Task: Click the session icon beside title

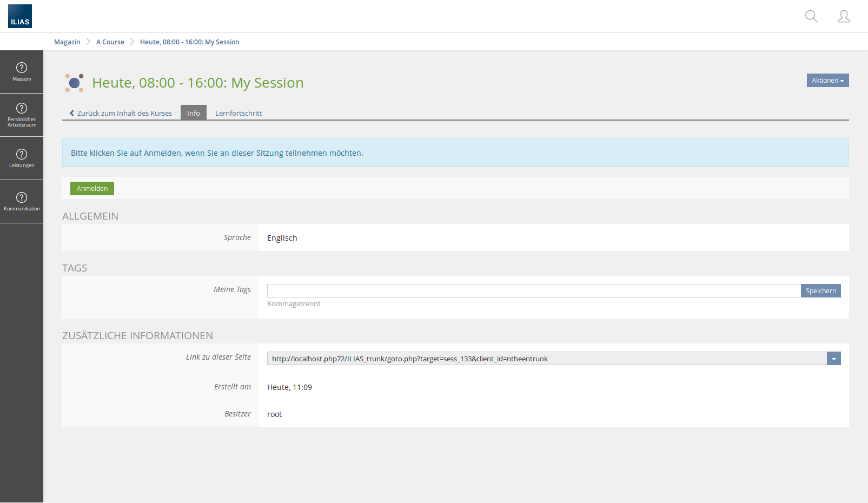Action: click(x=75, y=83)
